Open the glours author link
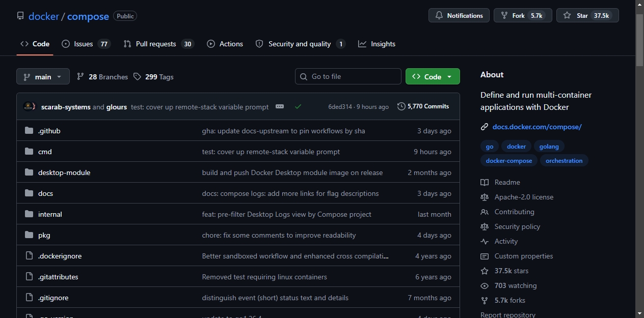Screen dimensions: 644x318 [x=117, y=107]
